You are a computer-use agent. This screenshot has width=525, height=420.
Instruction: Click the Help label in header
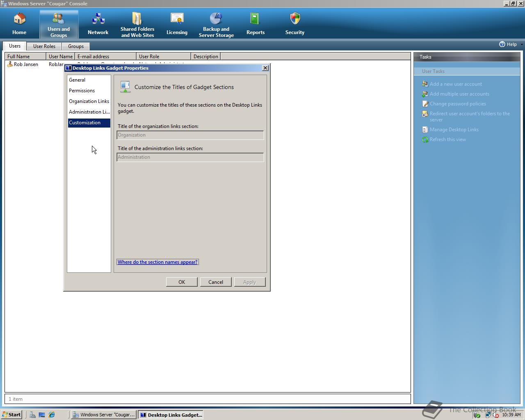click(x=512, y=44)
